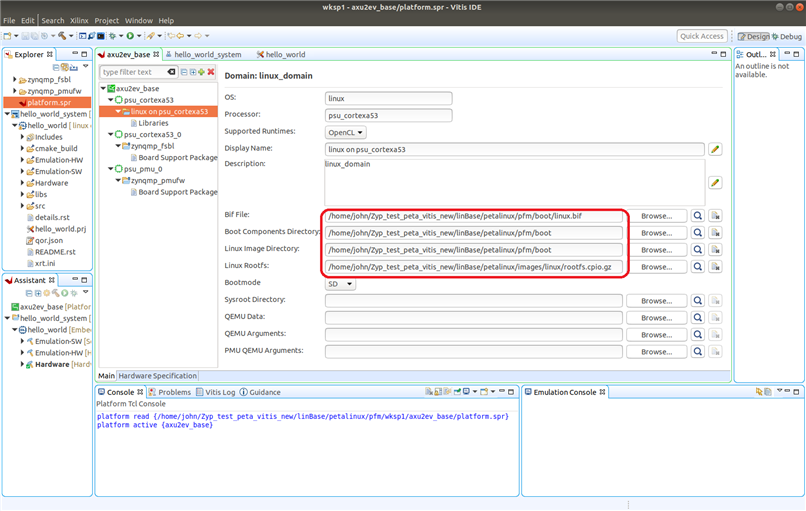This screenshot has height=511, width=806.
Task: Open the File menu
Action: pos(9,21)
